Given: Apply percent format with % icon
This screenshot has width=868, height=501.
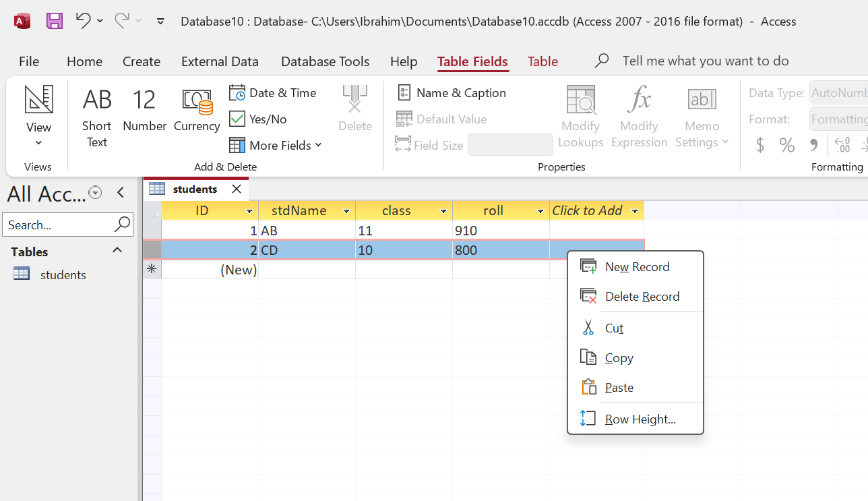Looking at the screenshot, I should coord(786,145).
